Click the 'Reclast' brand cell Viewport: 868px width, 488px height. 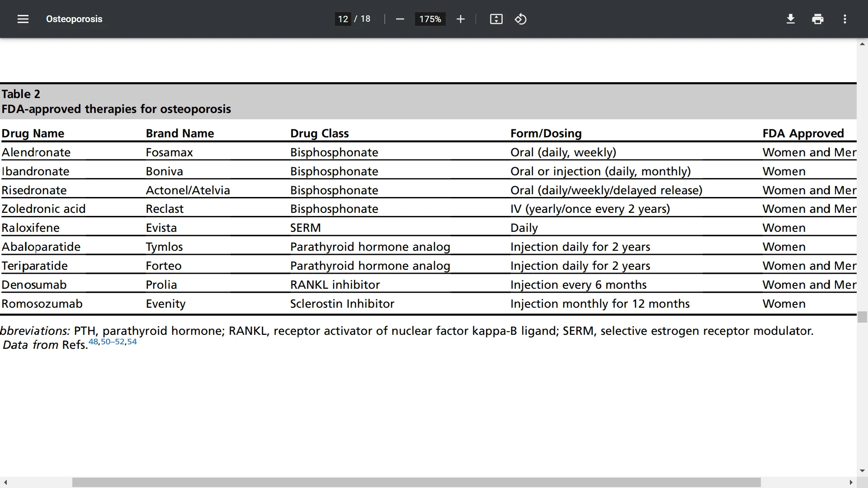point(165,209)
